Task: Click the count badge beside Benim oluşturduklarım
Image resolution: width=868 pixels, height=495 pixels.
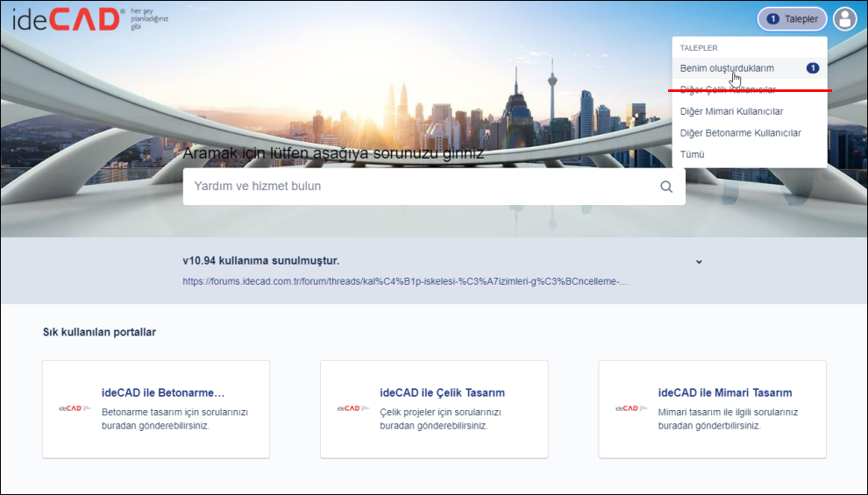Action: click(x=812, y=68)
